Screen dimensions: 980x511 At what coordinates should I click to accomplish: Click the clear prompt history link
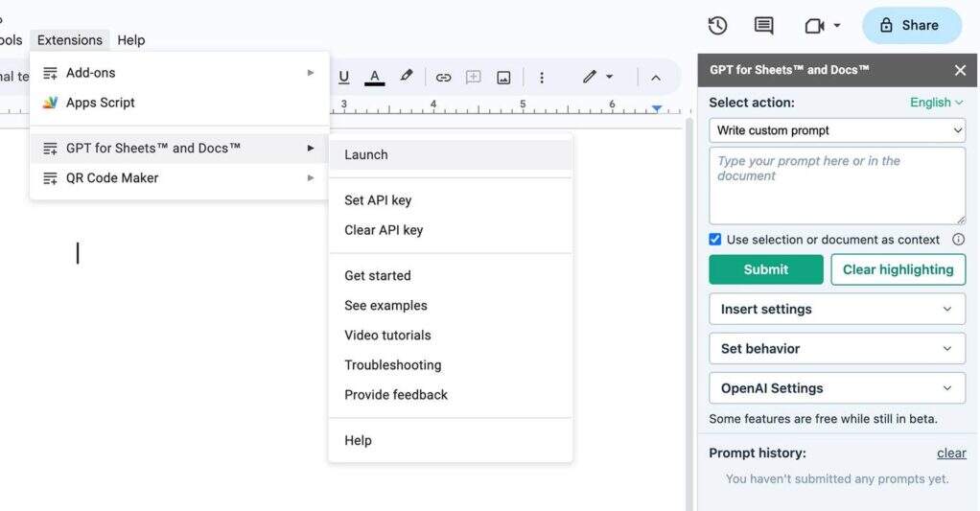click(x=951, y=453)
